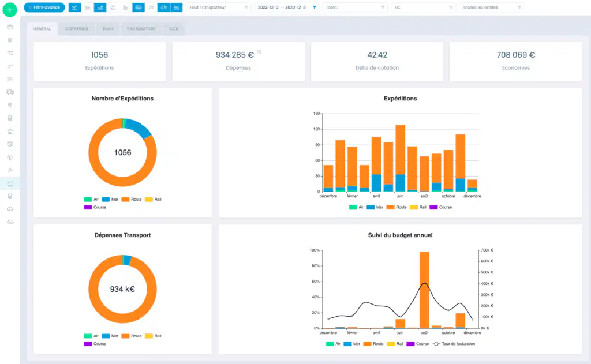
Task: Toggle the last blue ship filter icon
Action: coord(177,7)
